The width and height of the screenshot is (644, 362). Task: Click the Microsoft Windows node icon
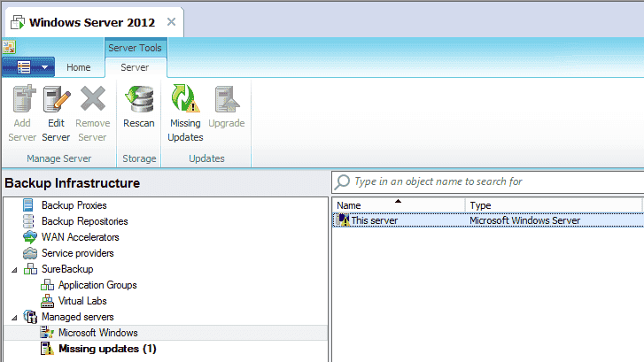coord(47,333)
